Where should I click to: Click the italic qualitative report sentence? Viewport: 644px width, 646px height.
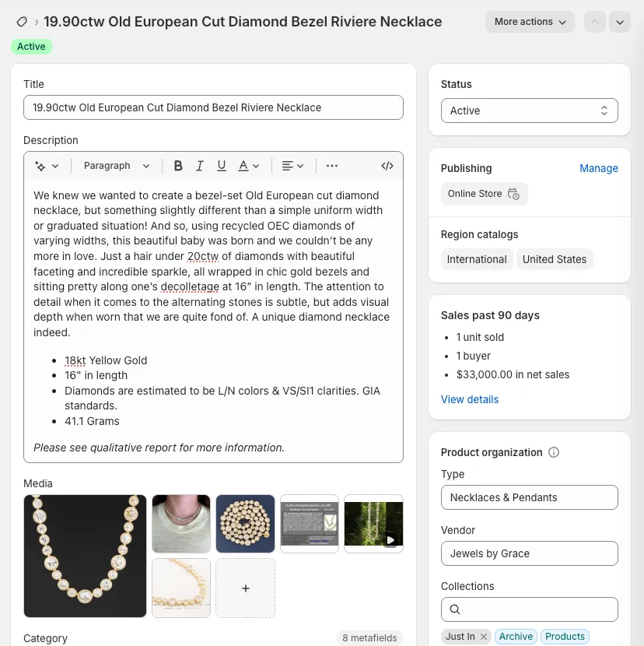[x=159, y=448]
